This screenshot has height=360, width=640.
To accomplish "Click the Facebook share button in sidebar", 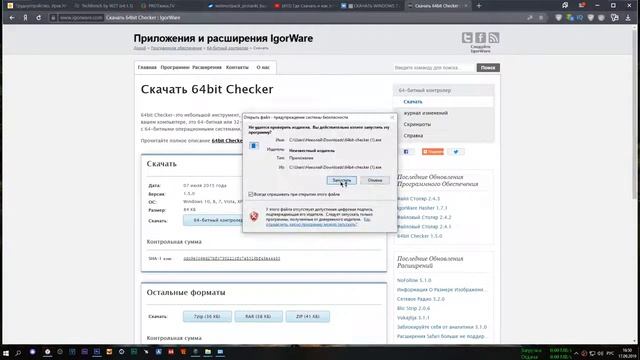I will pos(406,152).
